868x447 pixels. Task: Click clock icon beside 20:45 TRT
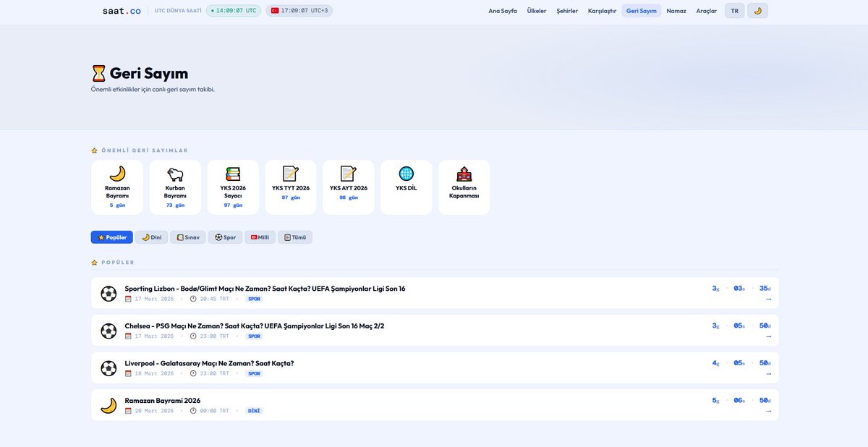[x=193, y=299]
